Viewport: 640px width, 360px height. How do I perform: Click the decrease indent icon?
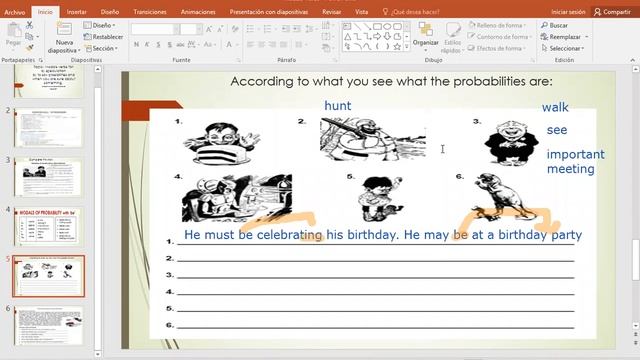tap(285, 29)
